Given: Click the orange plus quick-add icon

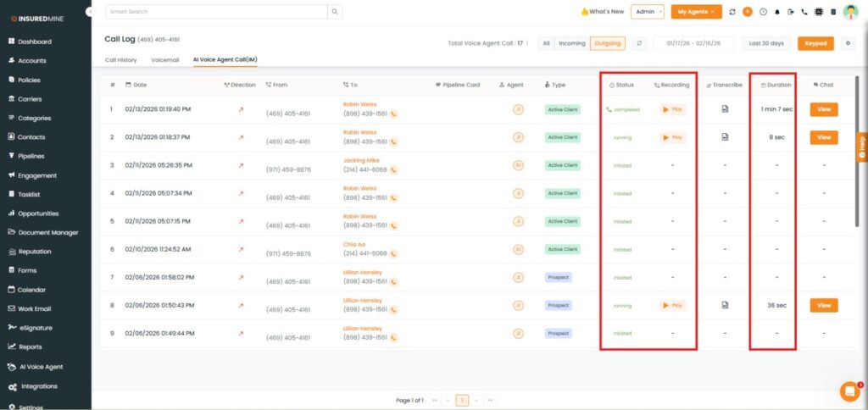Looking at the screenshot, I should pos(747,12).
